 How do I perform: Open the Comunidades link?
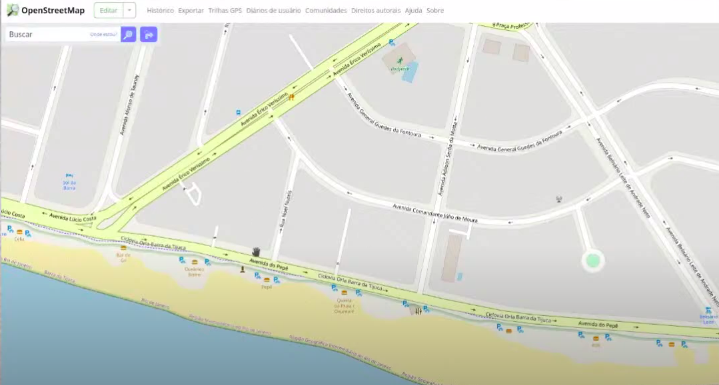[x=326, y=11]
